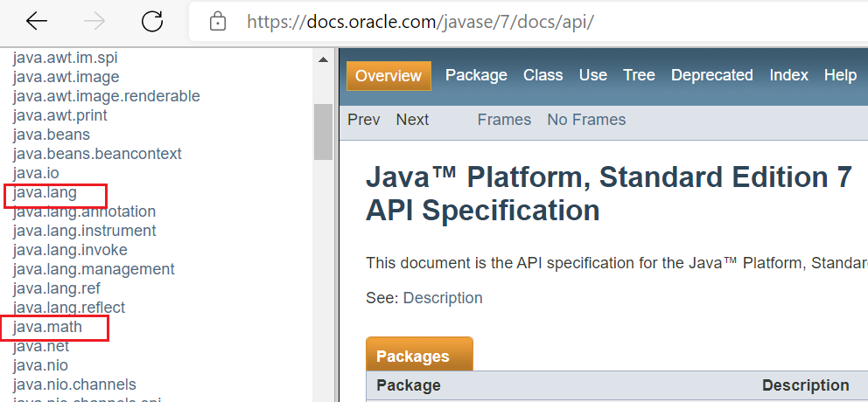Open the java.awt.image package
The height and width of the screenshot is (402, 868).
[x=66, y=77]
